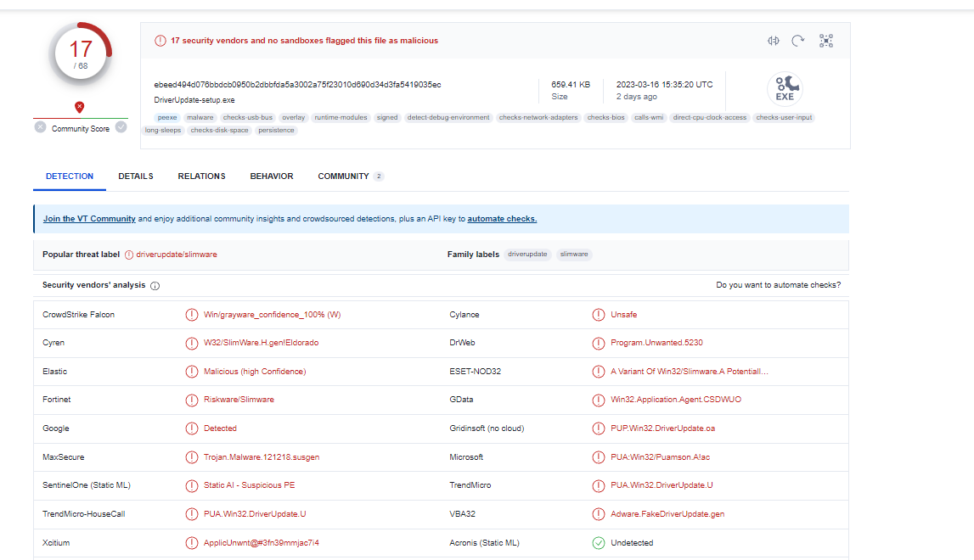Click the alert icon in the TrendMicro-HouseCall row

click(x=192, y=515)
